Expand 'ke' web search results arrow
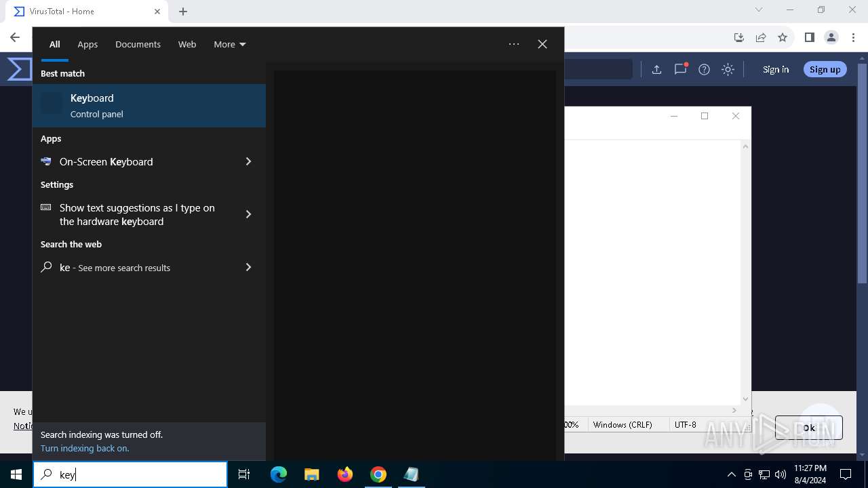The width and height of the screenshot is (868, 488). pyautogui.click(x=248, y=267)
